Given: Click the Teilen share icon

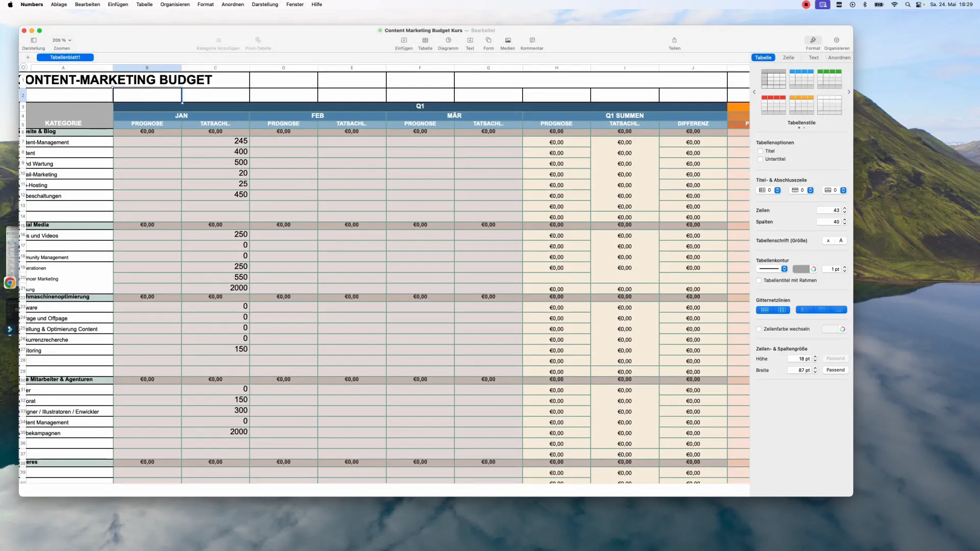Looking at the screenshot, I should coord(674,40).
